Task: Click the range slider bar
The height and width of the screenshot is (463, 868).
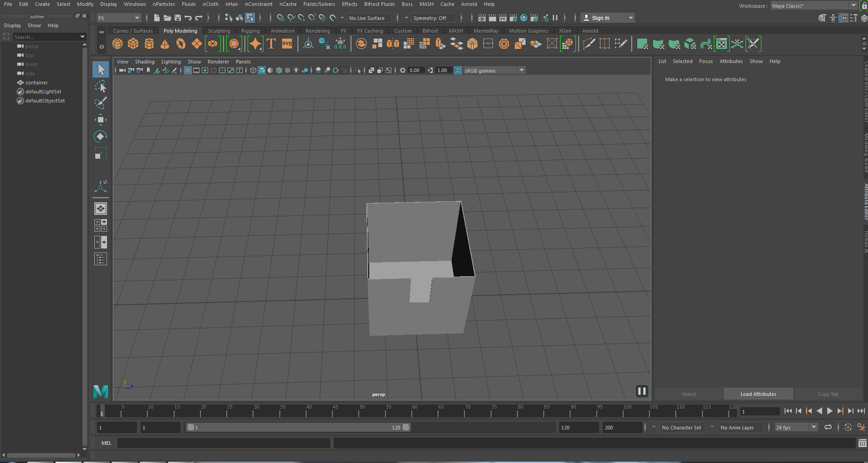Action: [298, 427]
